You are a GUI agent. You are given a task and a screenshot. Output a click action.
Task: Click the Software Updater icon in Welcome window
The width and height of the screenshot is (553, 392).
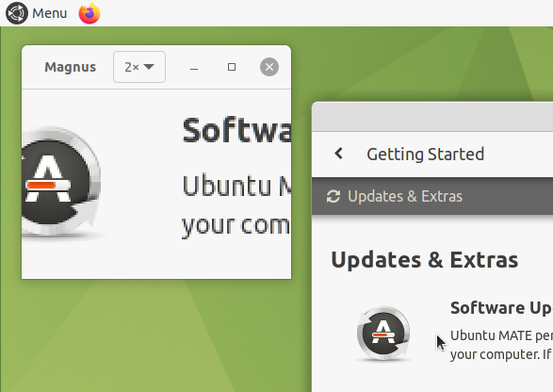(383, 334)
